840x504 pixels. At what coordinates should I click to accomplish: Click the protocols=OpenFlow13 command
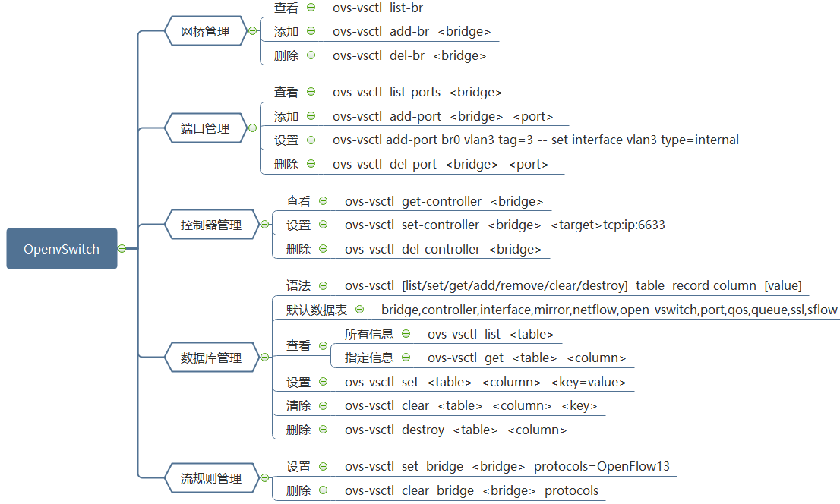(507, 466)
